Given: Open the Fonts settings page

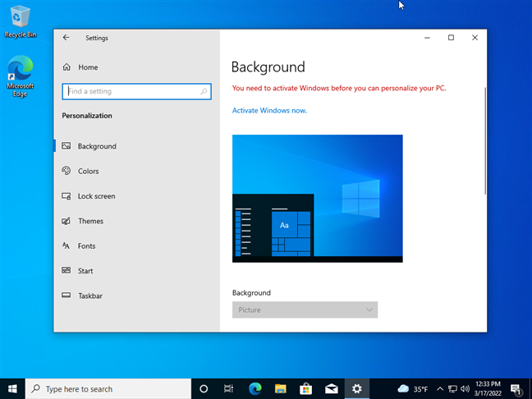Looking at the screenshot, I should (86, 246).
